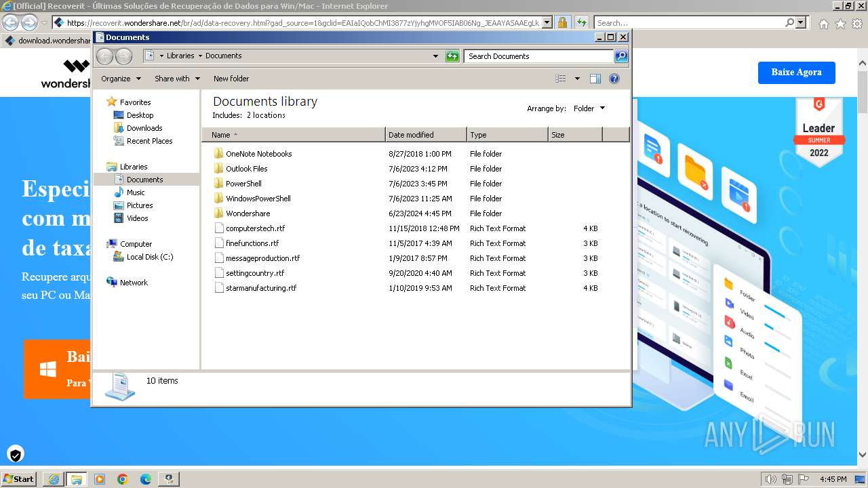Sort by Type column header

pyautogui.click(x=507, y=135)
